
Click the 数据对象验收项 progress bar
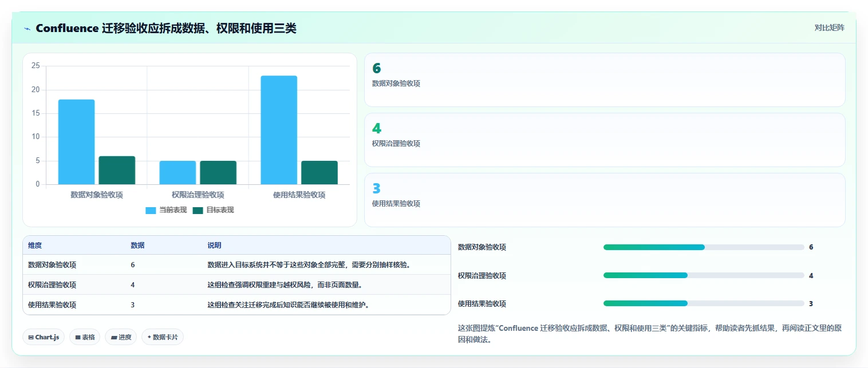tap(704, 247)
